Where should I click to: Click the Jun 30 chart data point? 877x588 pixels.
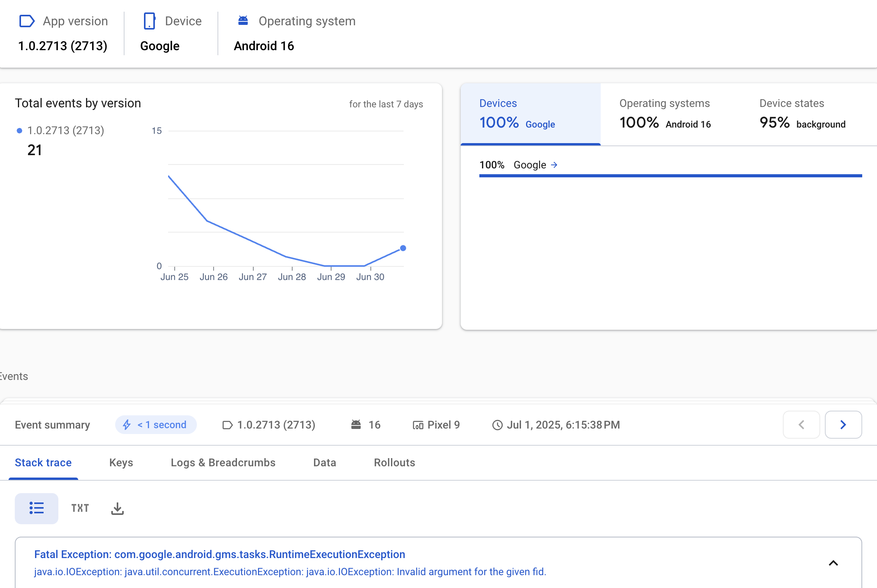(403, 248)
